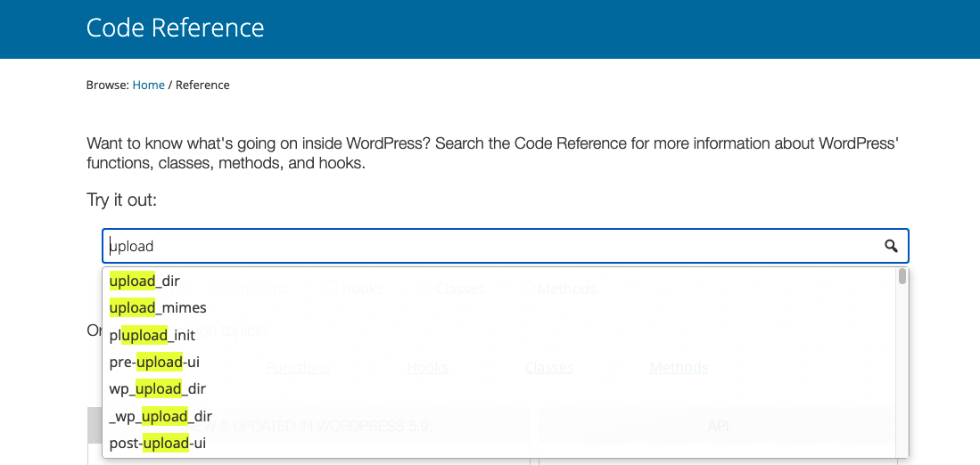This screenshot has height=465, width=980.
Task: Click the suggestion list scrollbar thumb
Action: 902,276
